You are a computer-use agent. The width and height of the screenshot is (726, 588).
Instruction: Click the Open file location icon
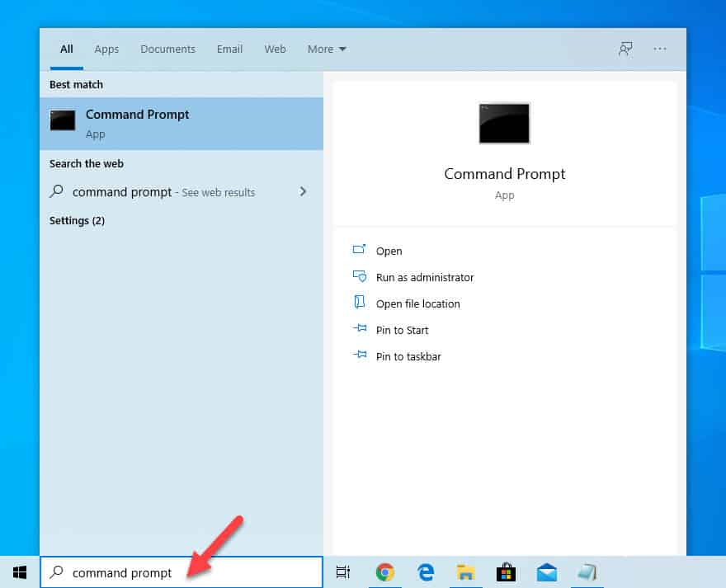pos(360,302)
